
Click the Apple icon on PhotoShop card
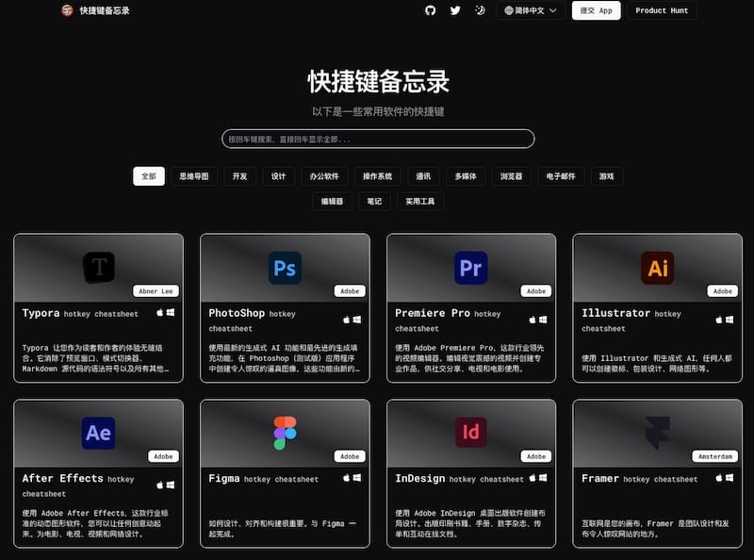[x=346, y=320]
